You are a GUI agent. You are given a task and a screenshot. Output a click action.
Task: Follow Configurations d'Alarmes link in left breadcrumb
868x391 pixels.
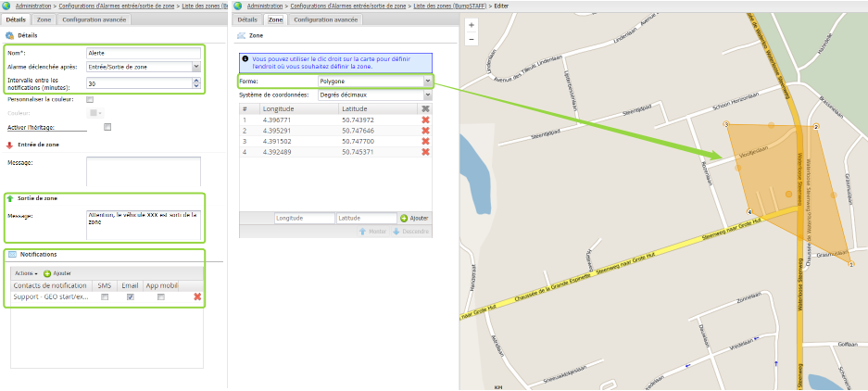coord(117,6)
